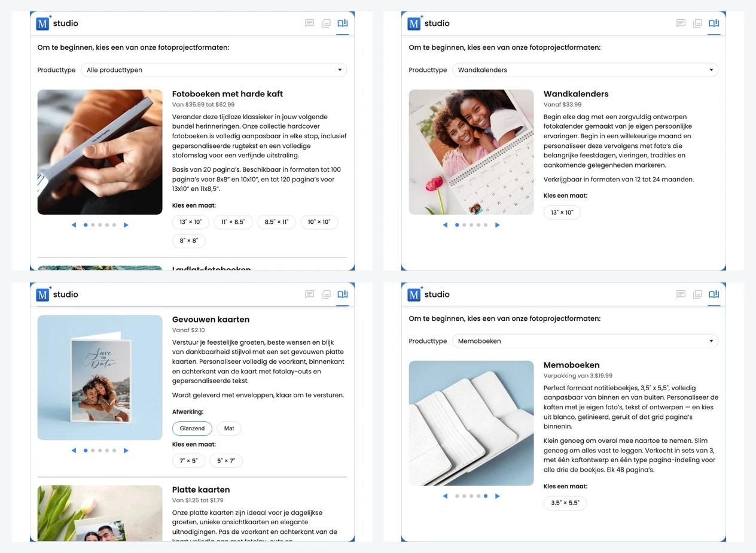The width and height of the screenshot is (756, 553).
Task: Click the 'Verpakking van 3:$19.99' price text
Action: coord(578,376)
